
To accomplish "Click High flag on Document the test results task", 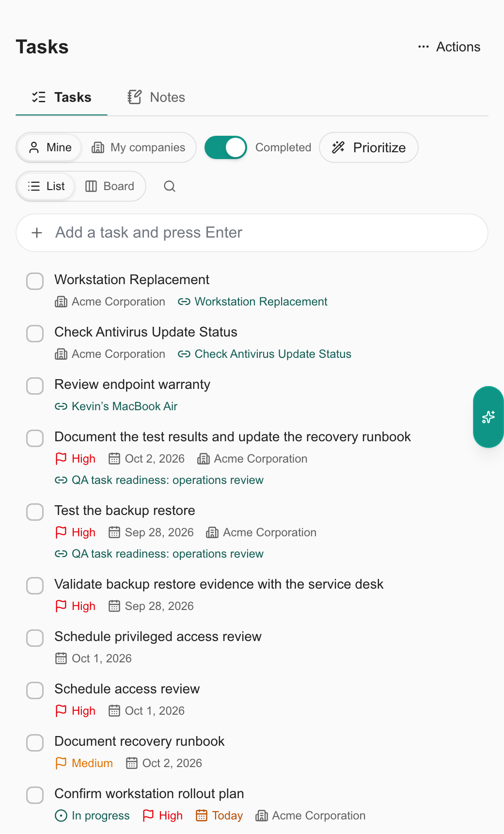I will click(x=75, y=459).
